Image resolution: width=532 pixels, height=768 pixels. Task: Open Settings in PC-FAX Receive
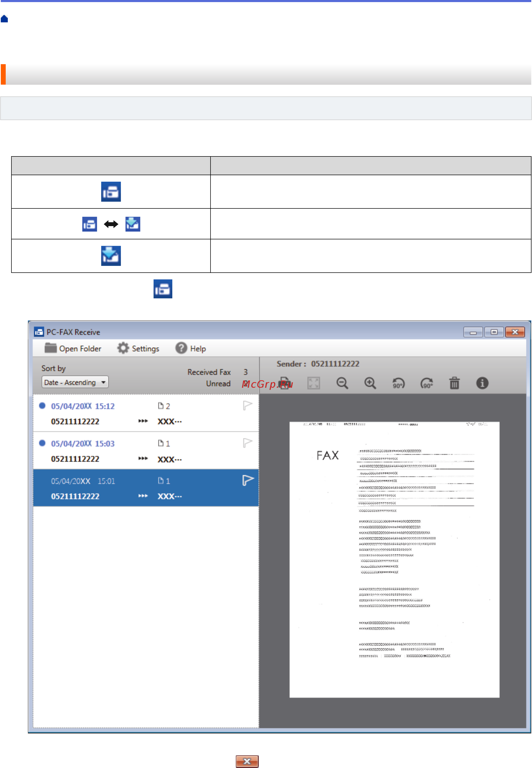pos(138,349)
